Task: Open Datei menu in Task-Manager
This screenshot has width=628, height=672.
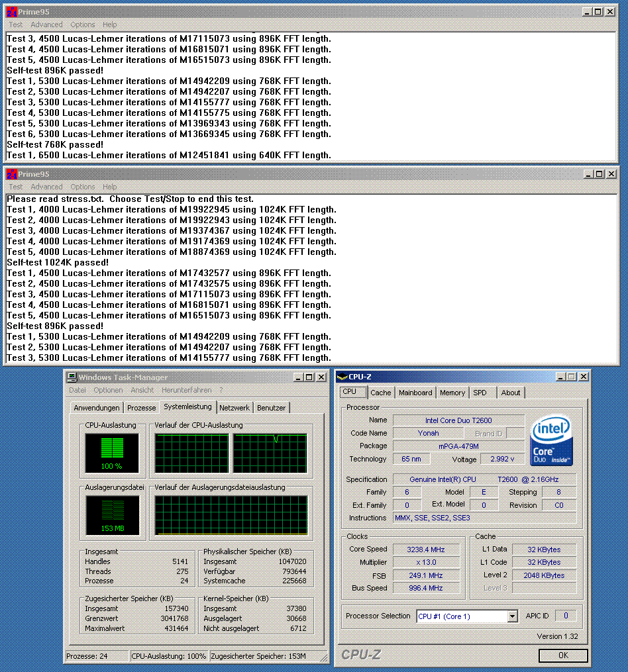Action: (78, 390)
